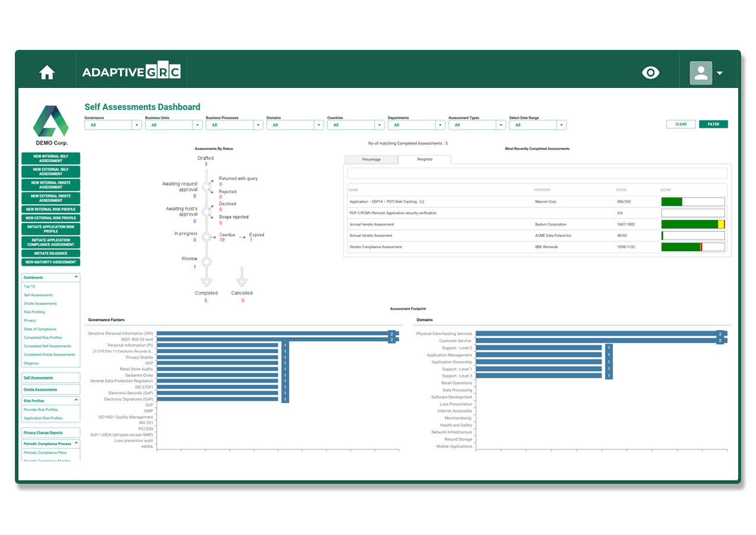Select the Weighted tab
Screen dimensions: 756x535
[x=424, y=159]
